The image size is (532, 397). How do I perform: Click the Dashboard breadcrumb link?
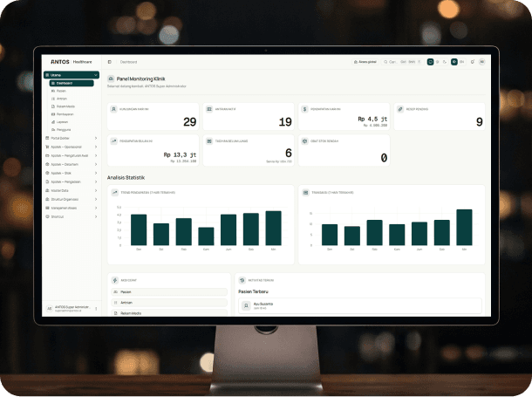click(128, 62)
